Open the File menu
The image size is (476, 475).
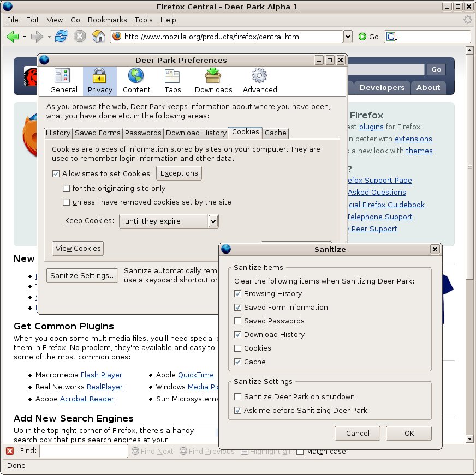tap(13, 20)
